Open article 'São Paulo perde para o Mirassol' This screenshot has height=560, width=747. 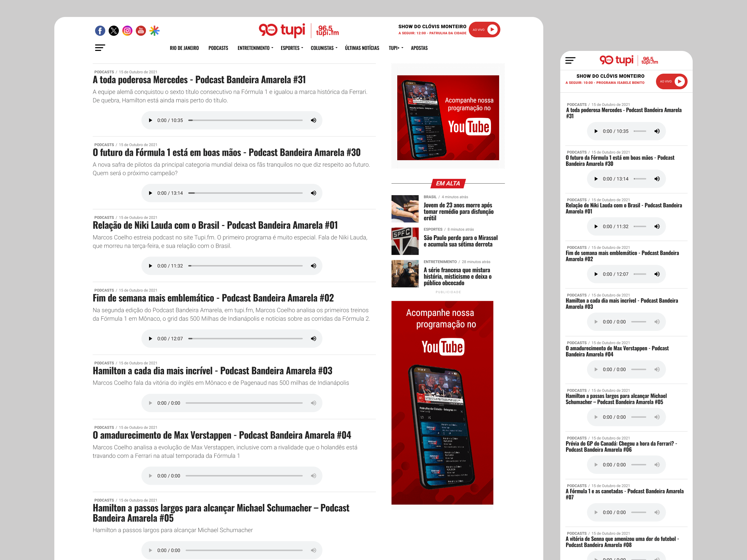click(x=460, y=241)
